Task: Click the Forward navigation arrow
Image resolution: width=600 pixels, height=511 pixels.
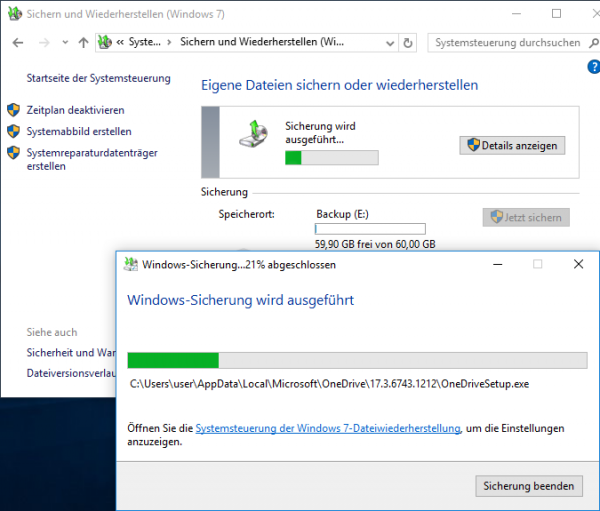Action: click(43, 43)
